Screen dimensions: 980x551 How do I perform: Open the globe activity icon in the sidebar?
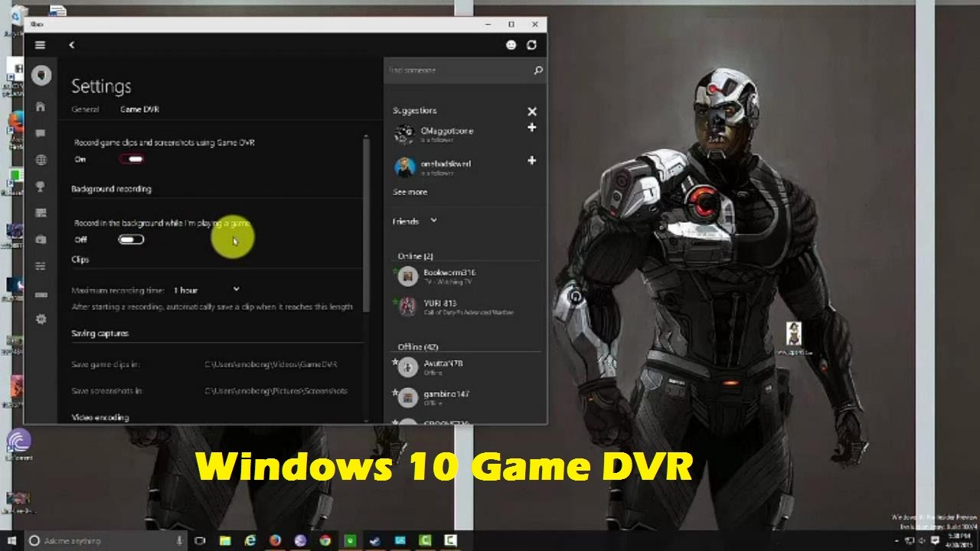(x=41, y=160)
